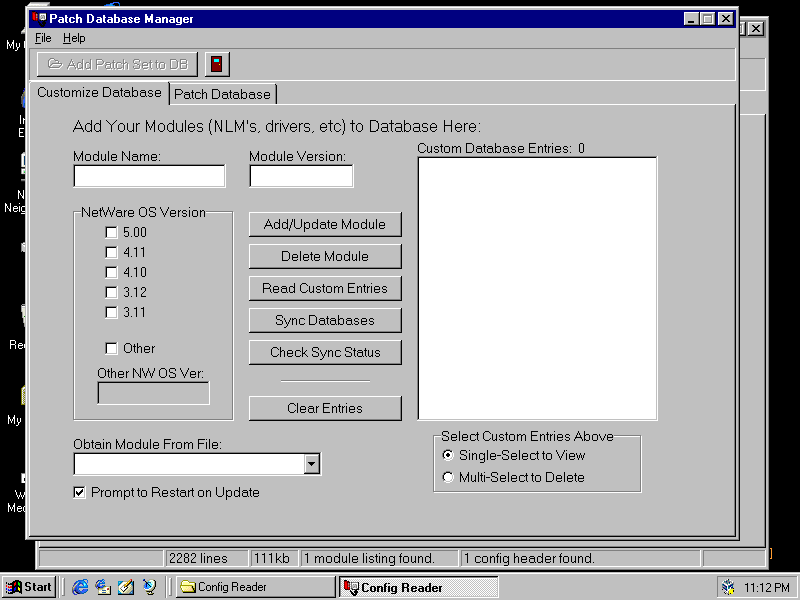Screen dimensions: 800x600
Task: Open the File menu
Action: pyautogui.click(x=43, y=38)
